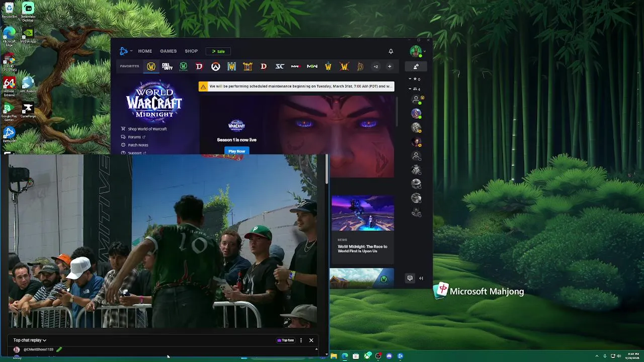Click the video page vertical scrollbar

(327, 169)
